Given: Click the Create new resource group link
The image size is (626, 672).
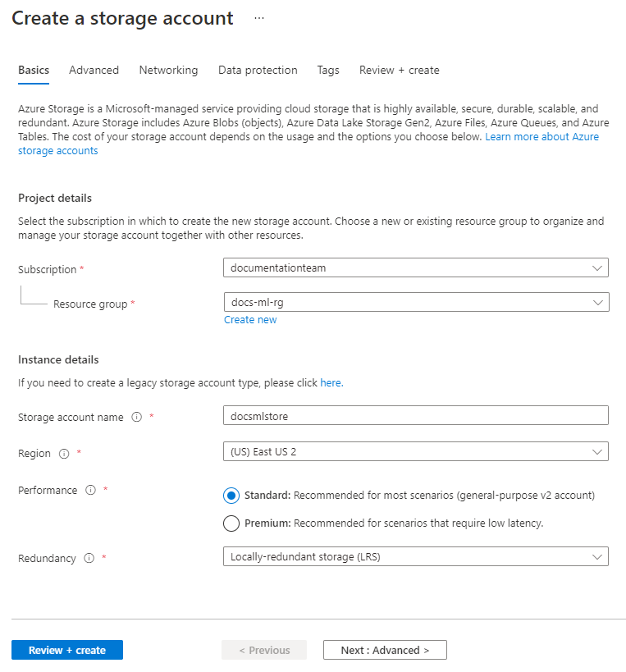Looking at the screenshot, I should pos(250,319).
